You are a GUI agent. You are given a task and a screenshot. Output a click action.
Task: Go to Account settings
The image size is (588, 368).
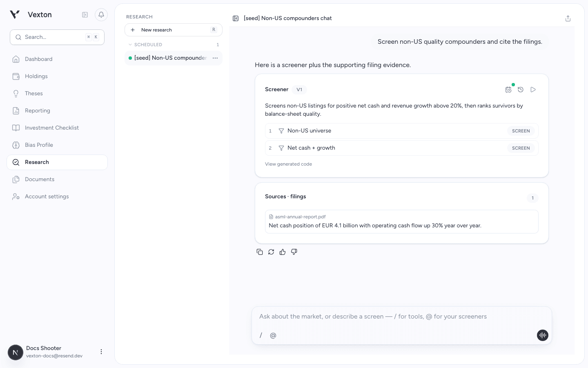click(x=57, y=197)
